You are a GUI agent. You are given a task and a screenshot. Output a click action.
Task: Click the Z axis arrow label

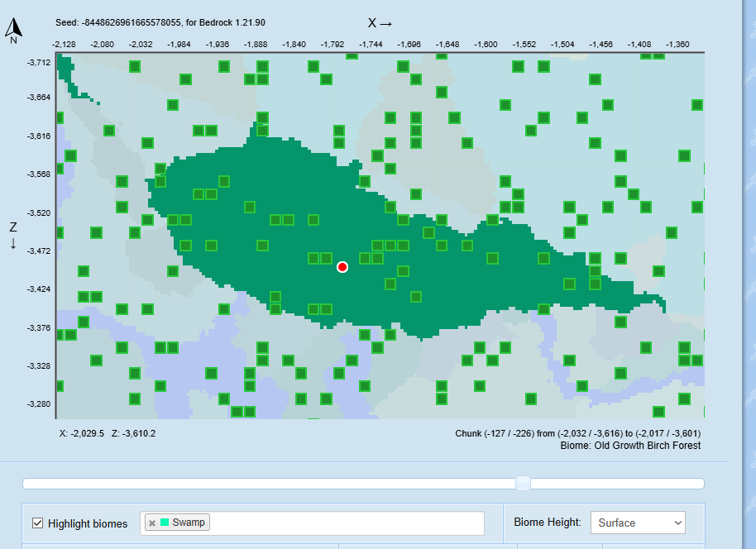[13, 235]
